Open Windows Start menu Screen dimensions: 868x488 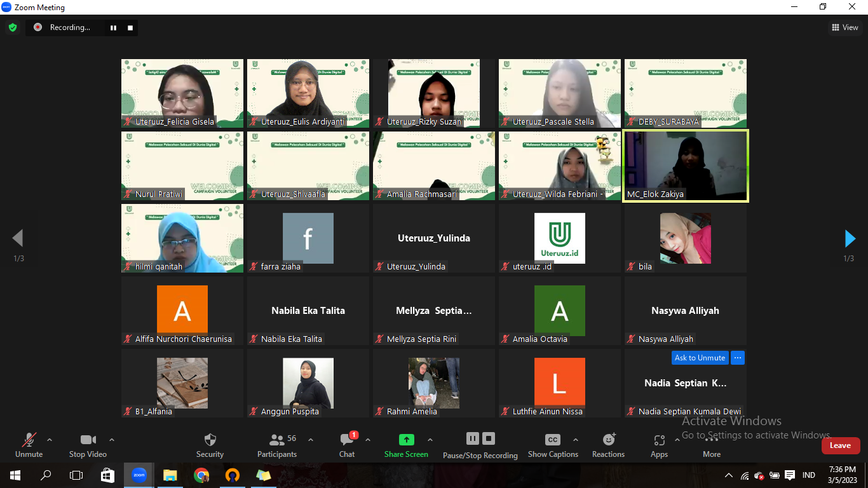[15, 475]
